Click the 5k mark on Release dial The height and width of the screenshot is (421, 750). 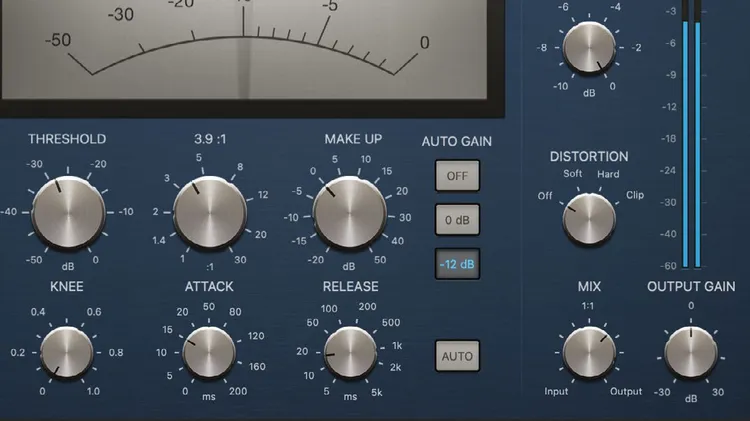(x=376, y=393)
